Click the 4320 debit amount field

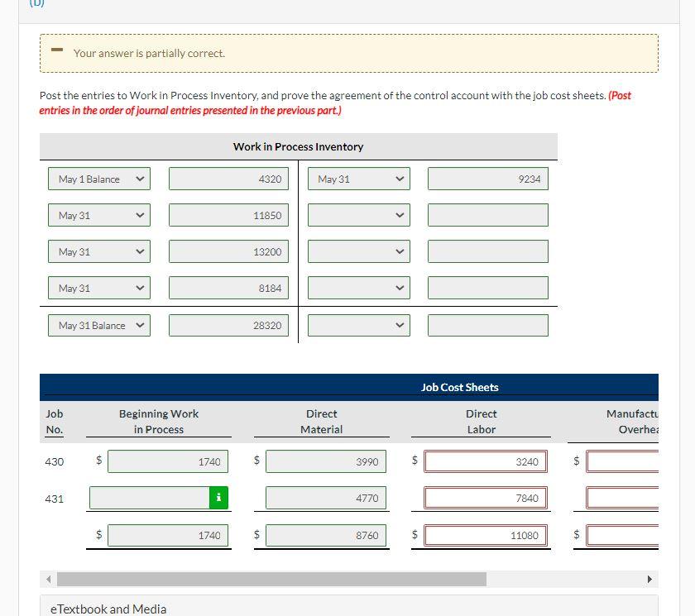tap(228, 179)
